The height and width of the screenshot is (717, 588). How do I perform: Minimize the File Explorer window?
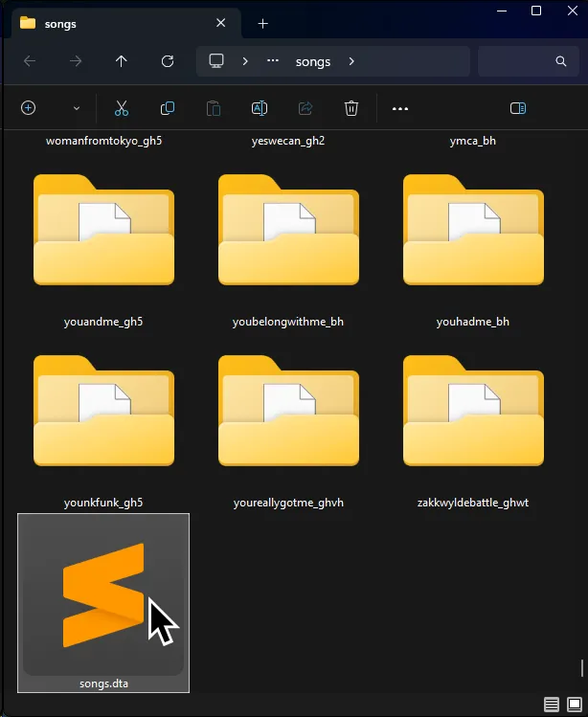tap(502, 11)
